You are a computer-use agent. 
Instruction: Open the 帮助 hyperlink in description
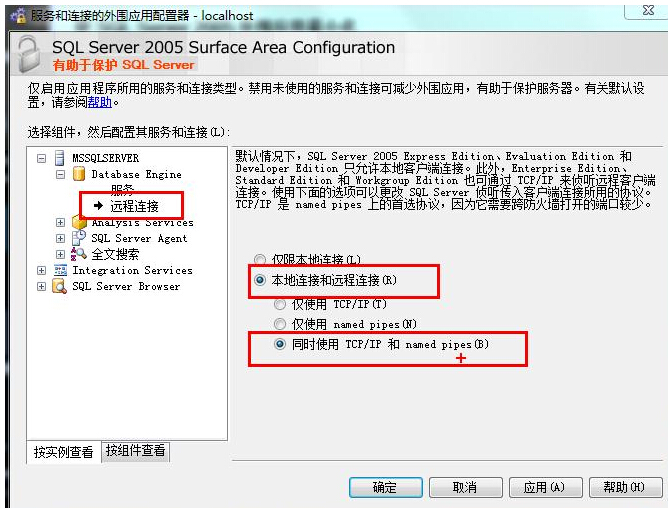pyautogui.click(x=100, y=102)
